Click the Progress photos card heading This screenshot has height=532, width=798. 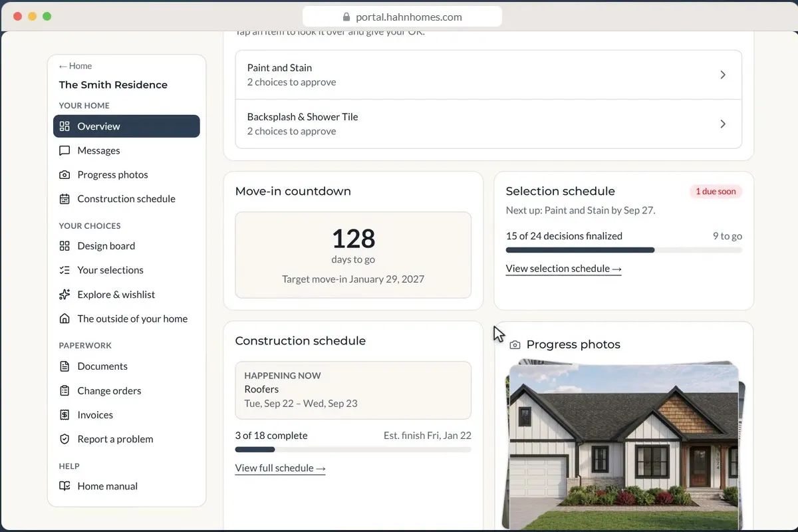pos(573,345)
